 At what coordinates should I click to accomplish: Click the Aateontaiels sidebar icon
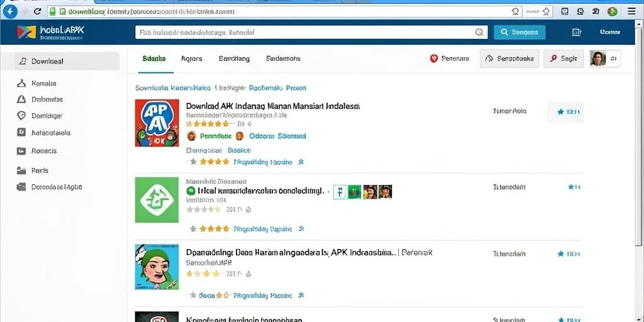[21, 132]
